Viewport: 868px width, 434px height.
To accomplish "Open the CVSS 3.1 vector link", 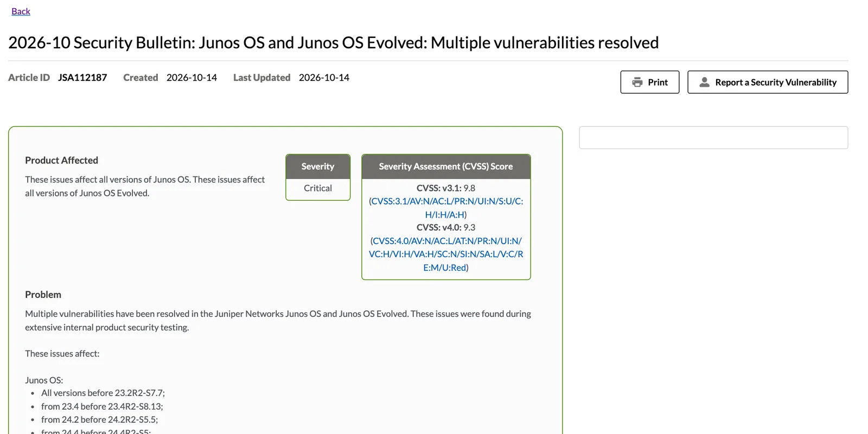I will coord(447,208).
